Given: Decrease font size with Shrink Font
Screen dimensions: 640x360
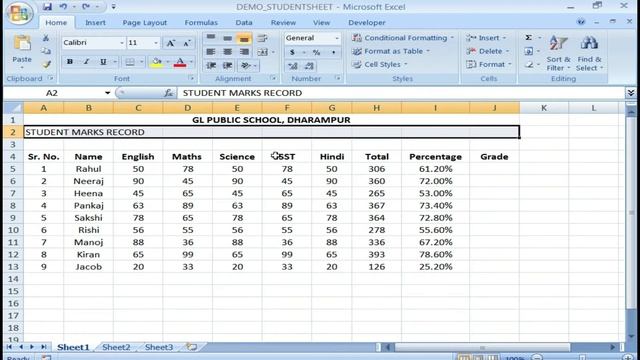Looking at the screenshot, I should click(187, 43).
